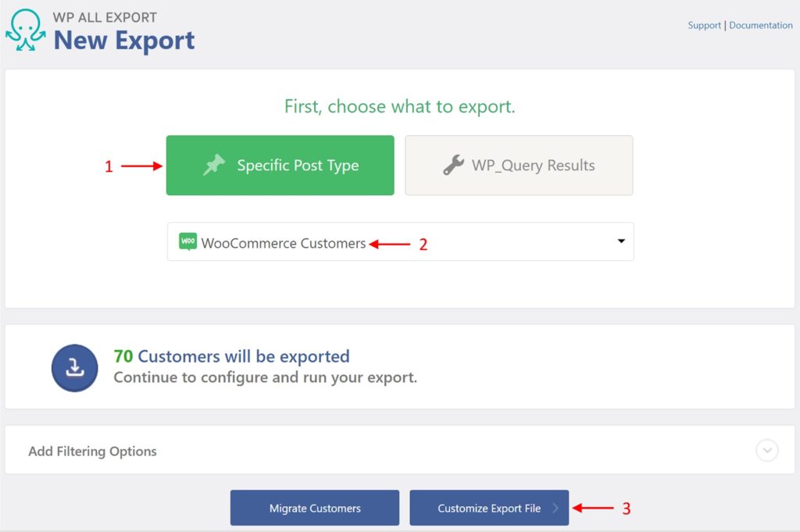The height and width of the screenshot is (532, 800).
Task: Click the WP All Export octopus logo
Action: [26, 29]
